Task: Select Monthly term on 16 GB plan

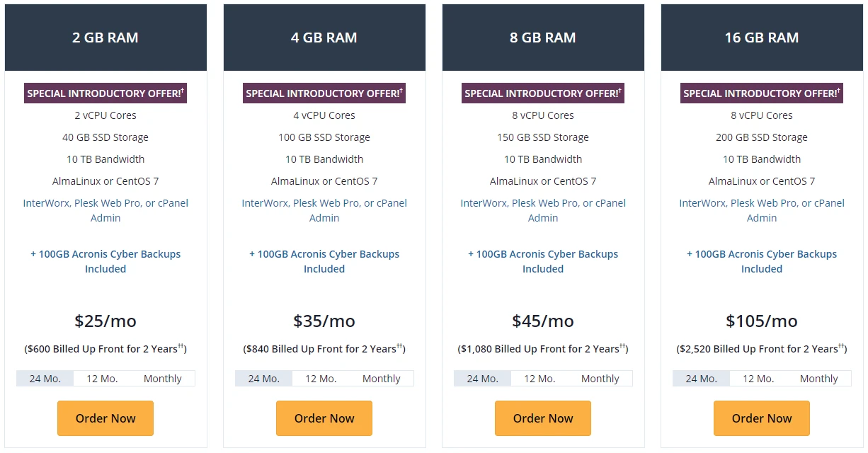Action: click(819, 378)
